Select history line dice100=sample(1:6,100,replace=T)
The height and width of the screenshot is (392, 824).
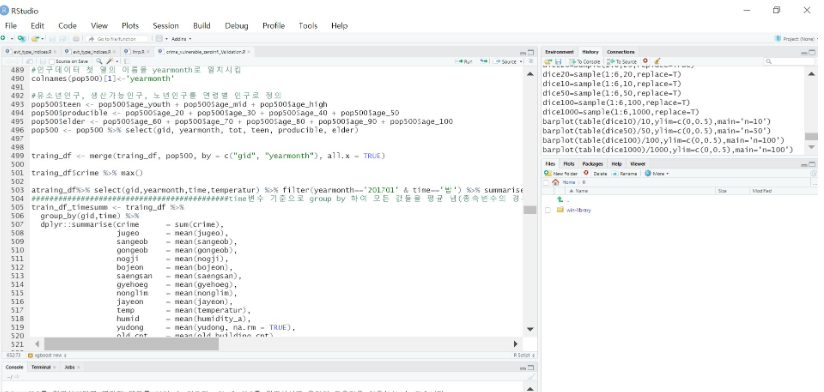point(616,102)
